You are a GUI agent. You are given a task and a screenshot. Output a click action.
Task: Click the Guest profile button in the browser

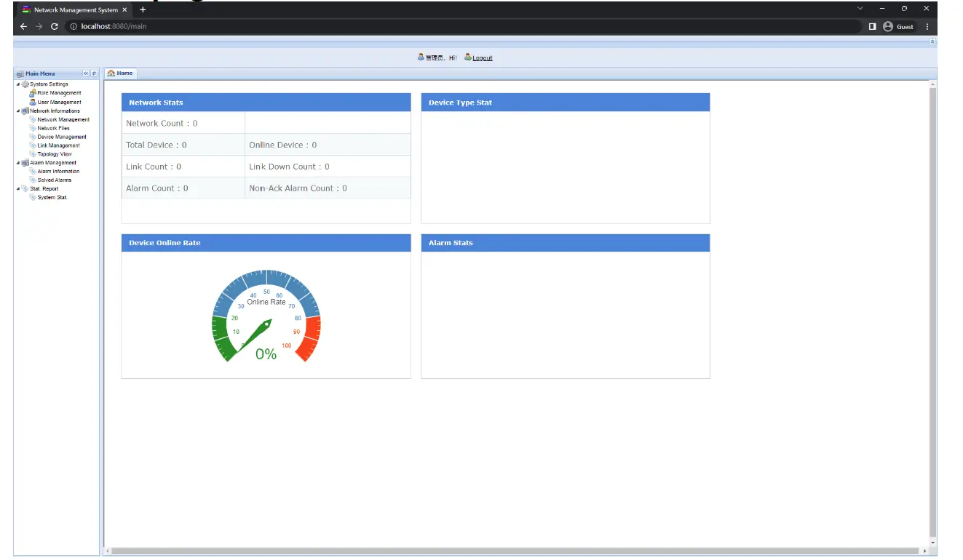(899, 26)
